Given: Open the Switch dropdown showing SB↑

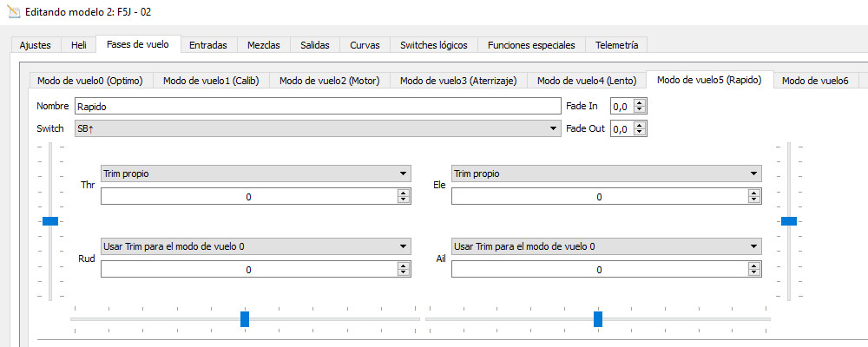Looking at the screenshot, I should [316, 128].
